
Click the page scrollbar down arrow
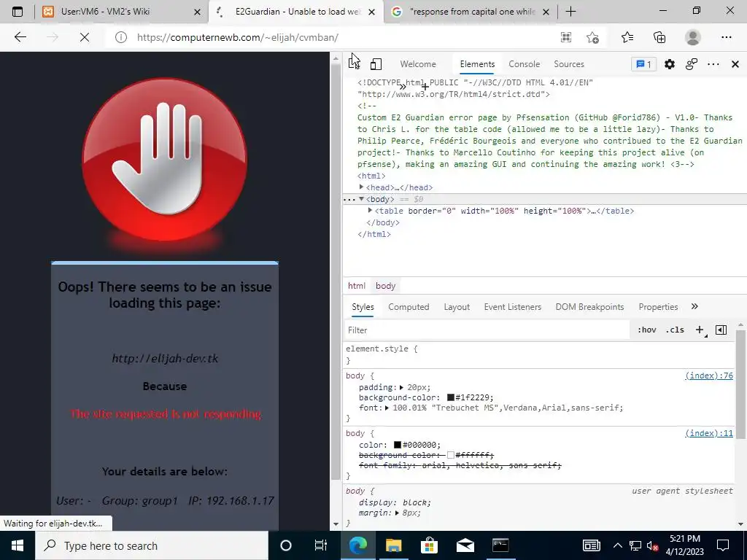click(336, 524)
